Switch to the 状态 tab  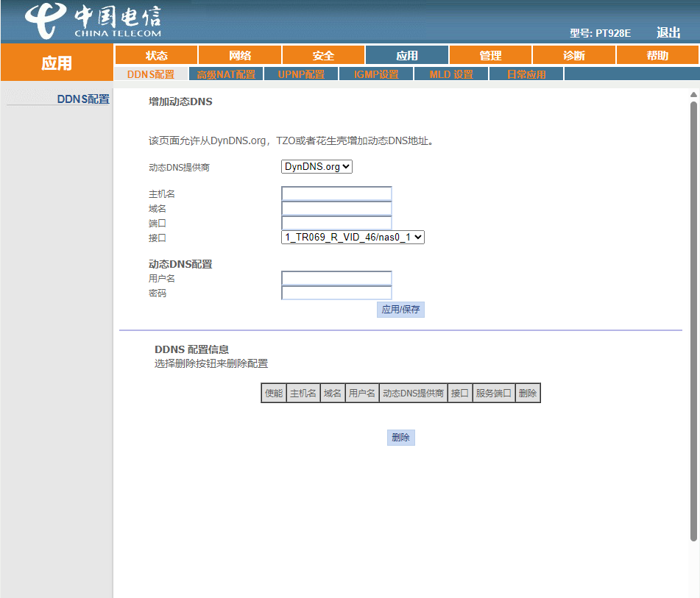tap(156, 54)
